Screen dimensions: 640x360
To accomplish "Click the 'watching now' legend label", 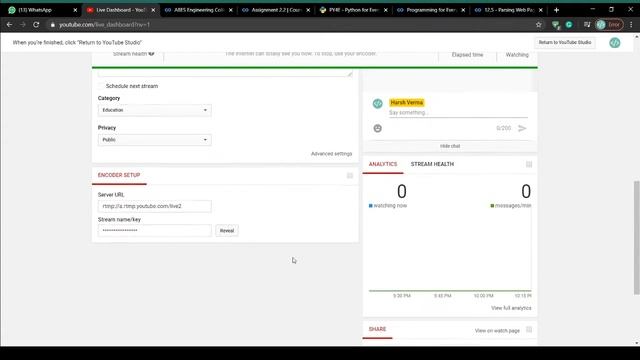I will [x=390, y=206].
